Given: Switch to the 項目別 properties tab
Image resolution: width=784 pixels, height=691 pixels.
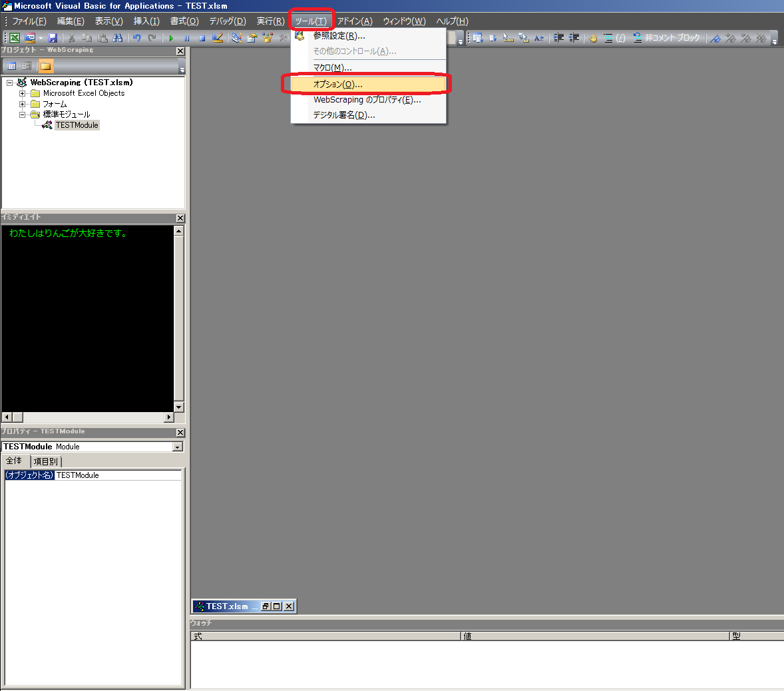Looking at the screenshot, I should pos(45,461).
